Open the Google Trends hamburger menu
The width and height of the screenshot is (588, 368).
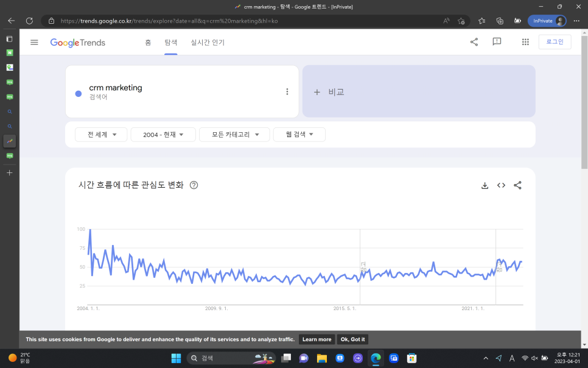click(x=34, y=43)
